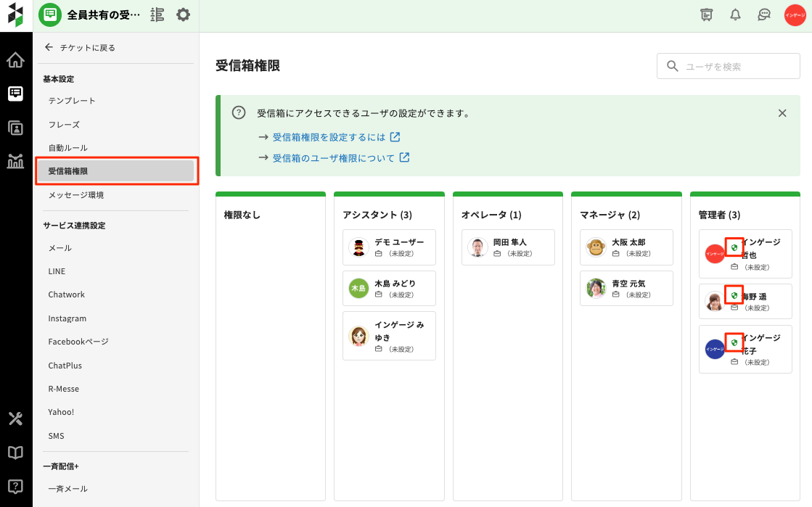Click the tools wrench icon in sidebar

15,419
